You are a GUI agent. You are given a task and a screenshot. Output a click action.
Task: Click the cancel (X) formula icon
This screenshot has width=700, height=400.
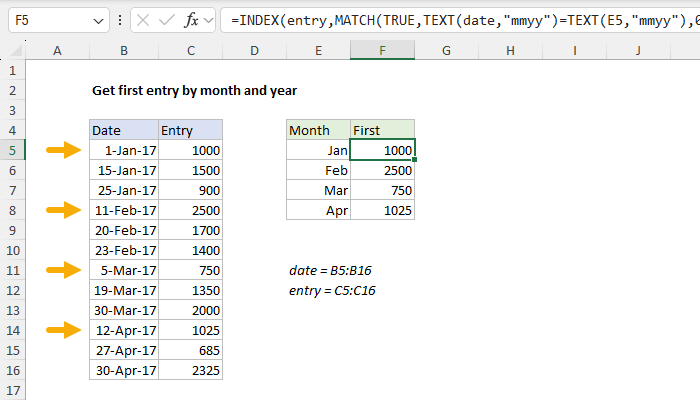tap(143, 20)
